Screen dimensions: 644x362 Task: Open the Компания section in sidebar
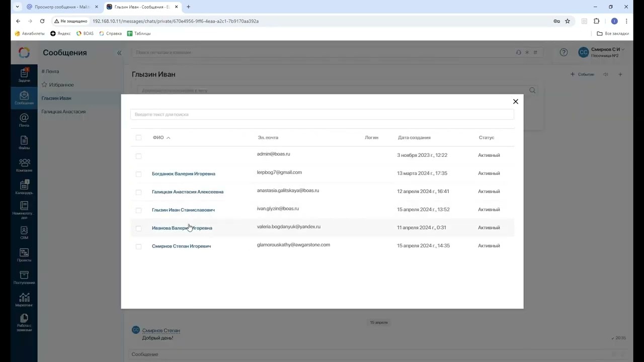[24, 165]
